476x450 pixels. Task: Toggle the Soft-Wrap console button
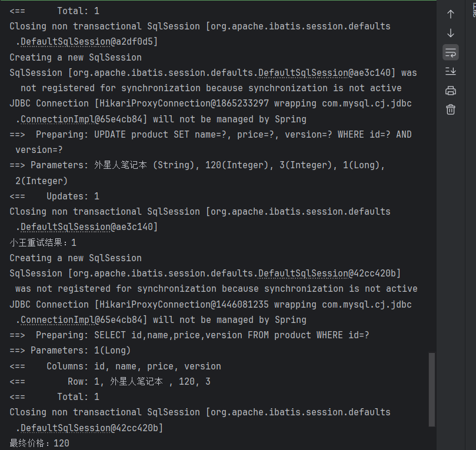coord(451,52)
